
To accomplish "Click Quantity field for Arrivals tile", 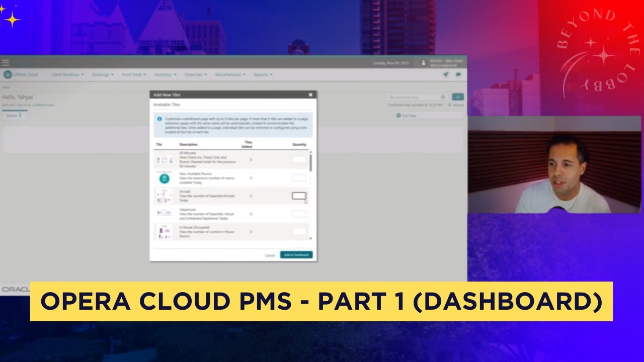I will [x=299, y=196].
